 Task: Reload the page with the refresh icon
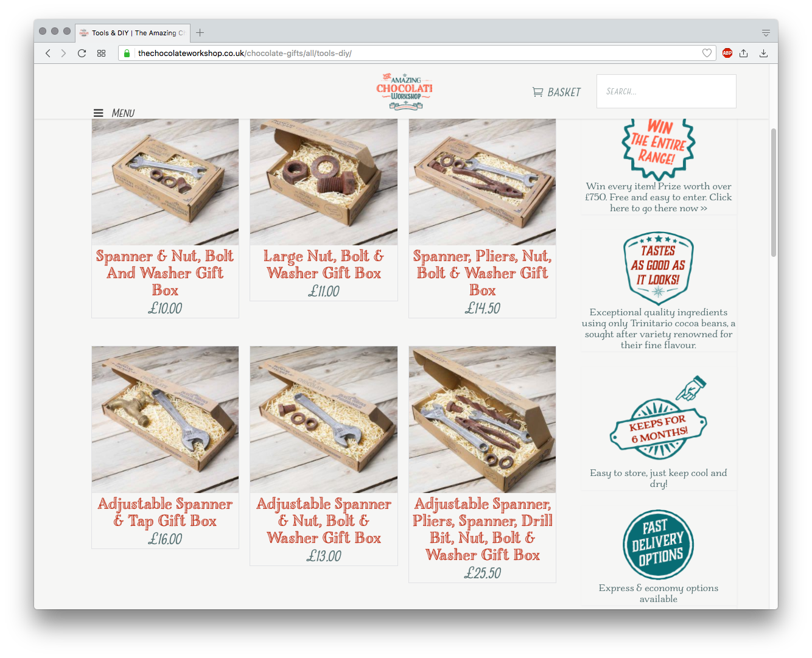click(82, 53)
